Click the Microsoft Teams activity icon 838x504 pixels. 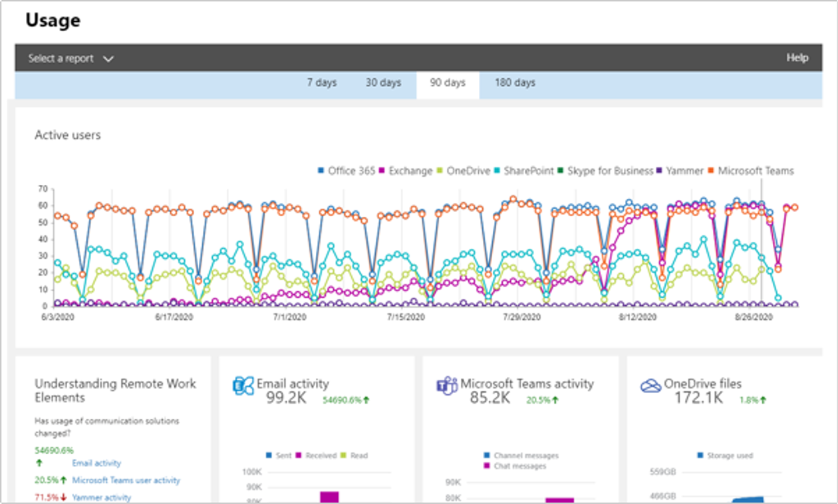coord(446,386)
